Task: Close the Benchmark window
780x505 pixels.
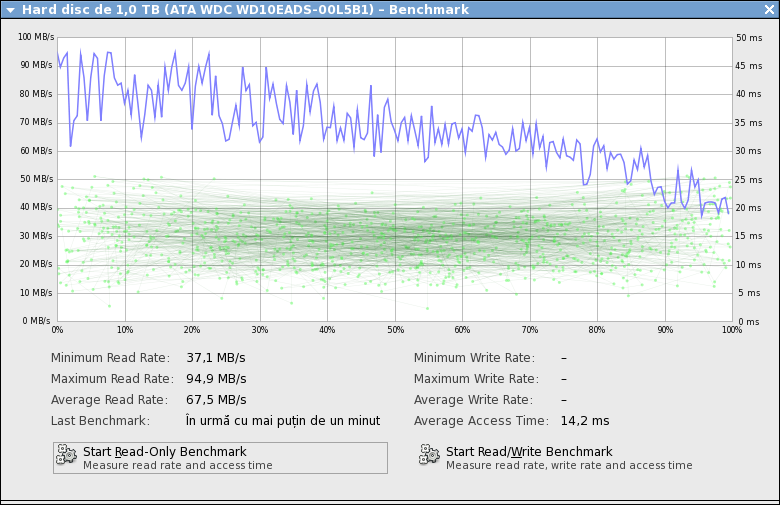Action: click(768, 9)
